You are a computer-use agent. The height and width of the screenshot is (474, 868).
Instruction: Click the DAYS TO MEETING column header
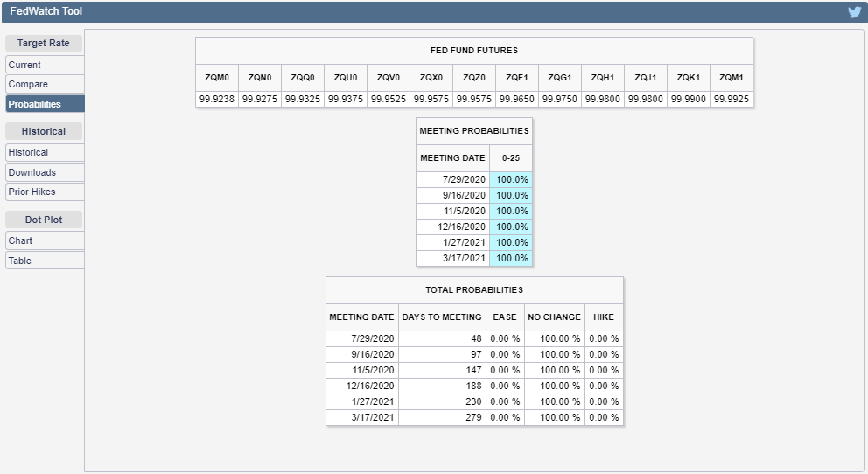[442, 317]
